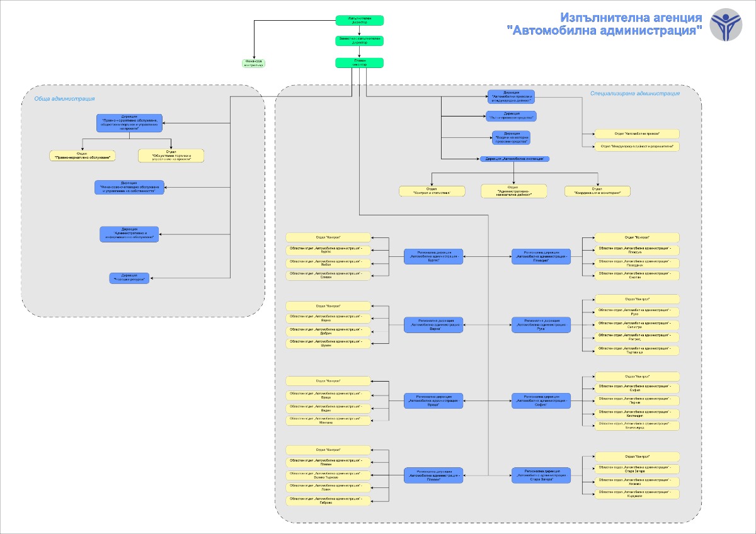
Task: Select Отдел "Контрол" of Пловдив directorate
Action: (638, 237)
